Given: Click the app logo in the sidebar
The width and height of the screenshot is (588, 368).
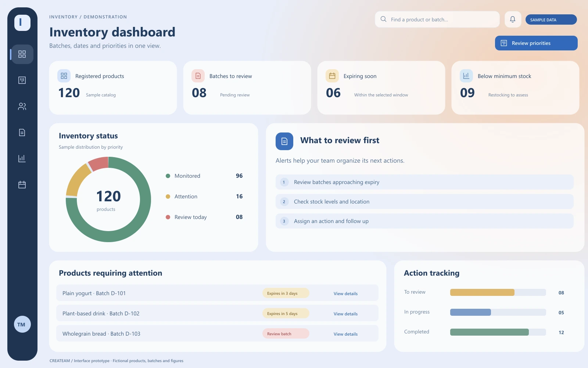Looking at the screenshot, I should click(22, 22).
